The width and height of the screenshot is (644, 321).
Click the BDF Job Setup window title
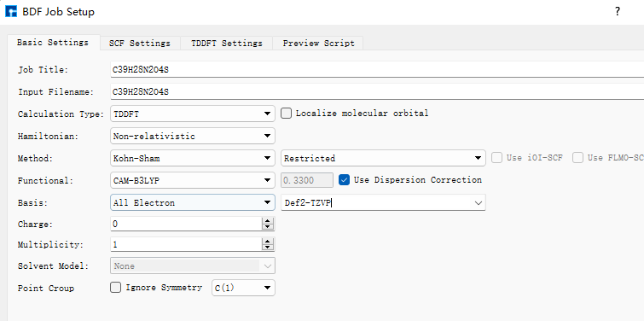(58, 12)
